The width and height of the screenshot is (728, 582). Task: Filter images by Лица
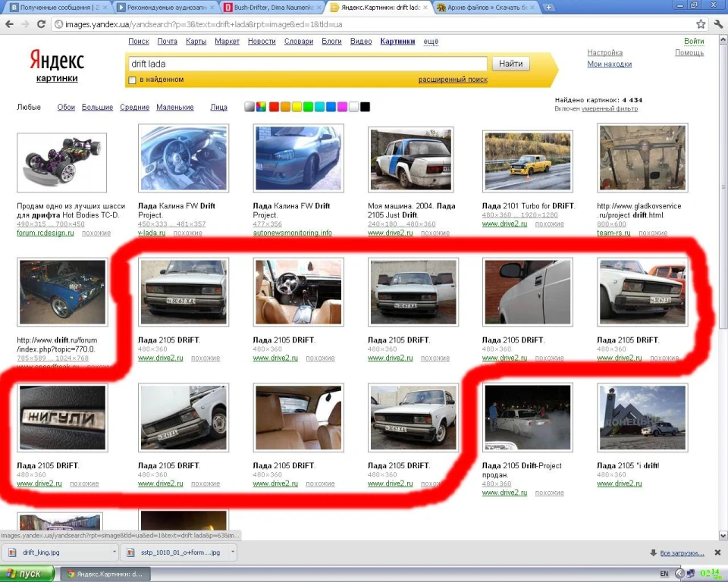coord(218,107)
